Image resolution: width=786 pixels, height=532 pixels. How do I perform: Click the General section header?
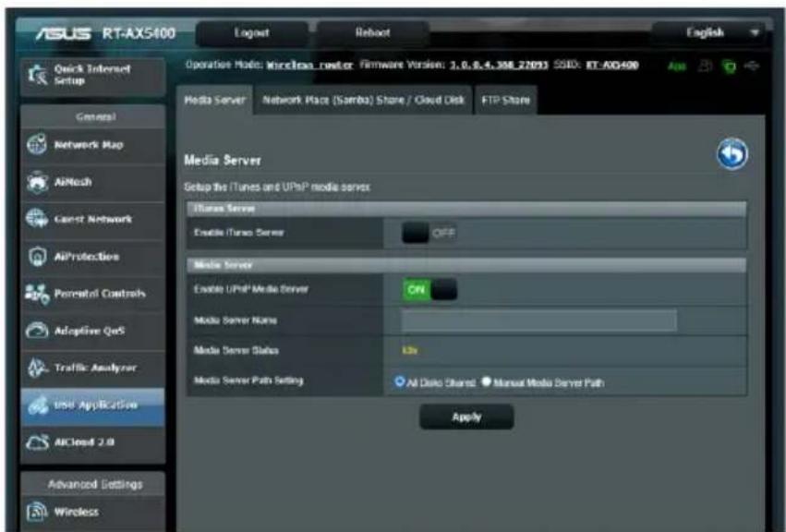[x=93, y=116]
